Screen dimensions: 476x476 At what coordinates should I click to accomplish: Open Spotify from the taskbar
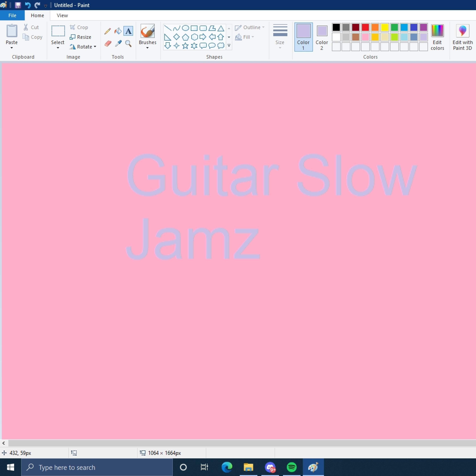click(x=292, y=467)
